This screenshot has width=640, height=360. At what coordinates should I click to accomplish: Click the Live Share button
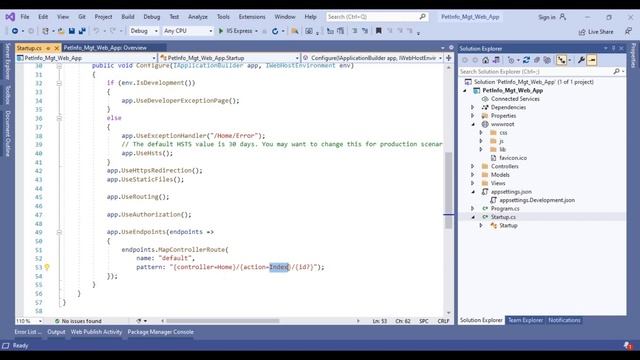[x=596, y=31]
